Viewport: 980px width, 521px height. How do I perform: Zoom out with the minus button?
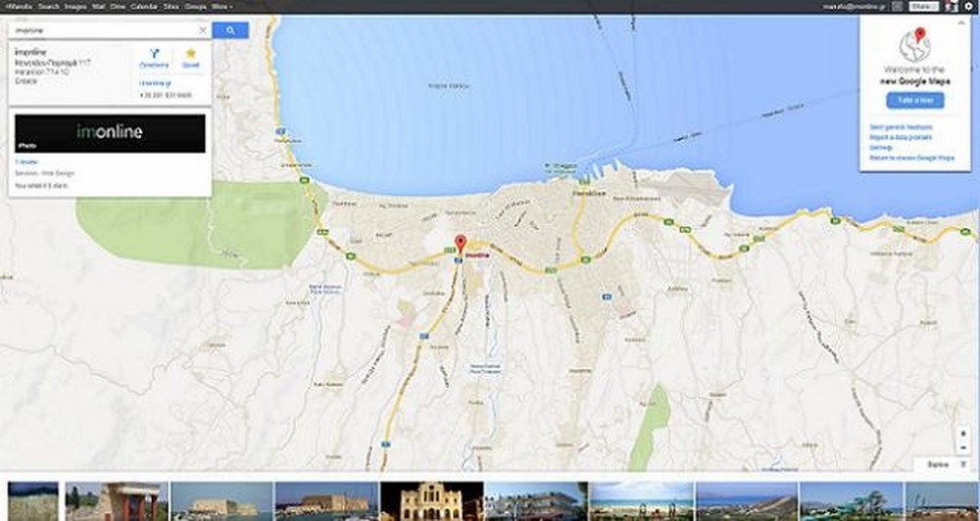click(x=963, y=448)
